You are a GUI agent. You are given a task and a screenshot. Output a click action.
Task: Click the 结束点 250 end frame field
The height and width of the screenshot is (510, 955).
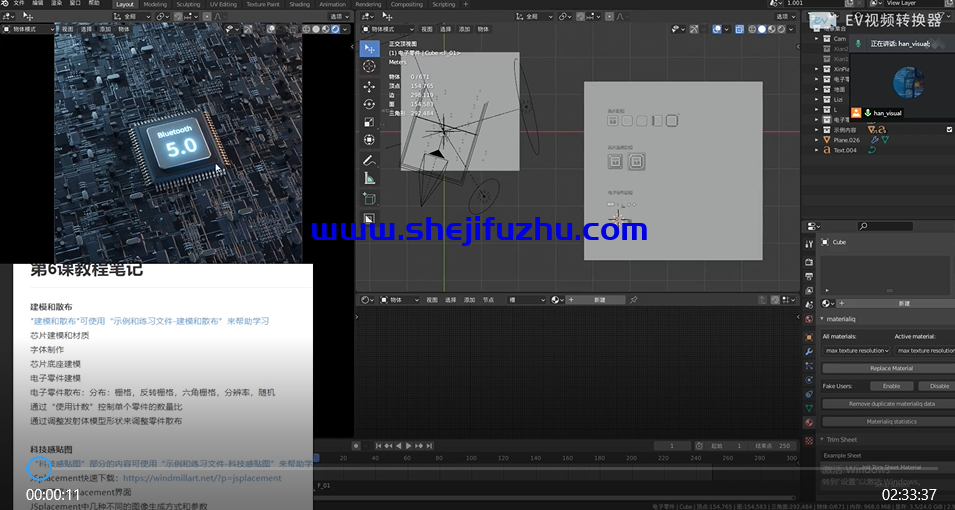pyautogui.click(x=773, y=446)
